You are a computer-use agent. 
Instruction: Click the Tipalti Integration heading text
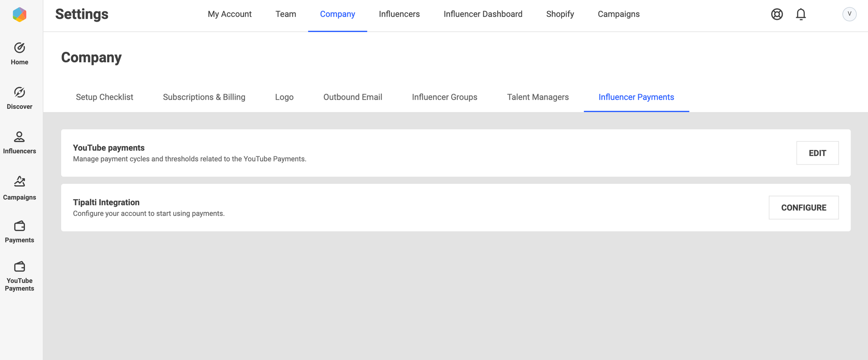pyautogui.click(x=106, y=202)
